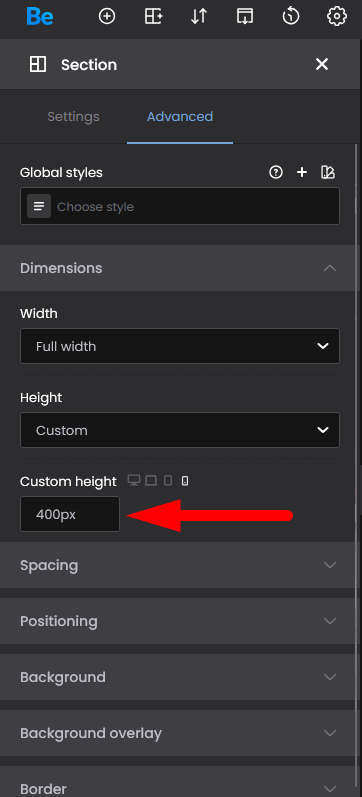Add a new global style with plus icon
The image size is (362, 797).
302,172
